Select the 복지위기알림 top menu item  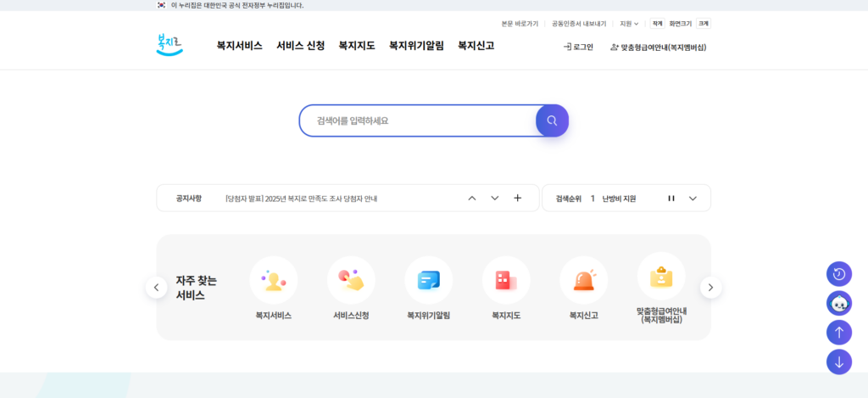(x=416, y=46)
